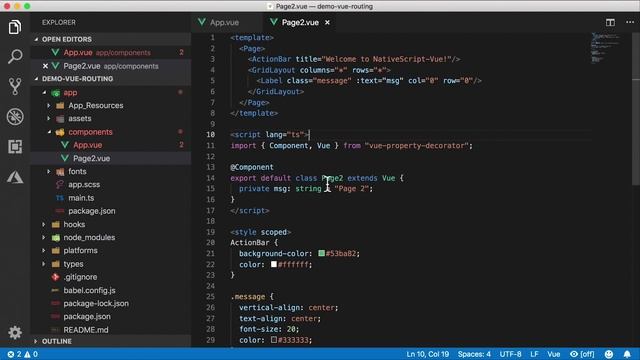Screen dimensions: 640x360
Task: Open App.vue in components folder
Action: click(x=111, y=145)
